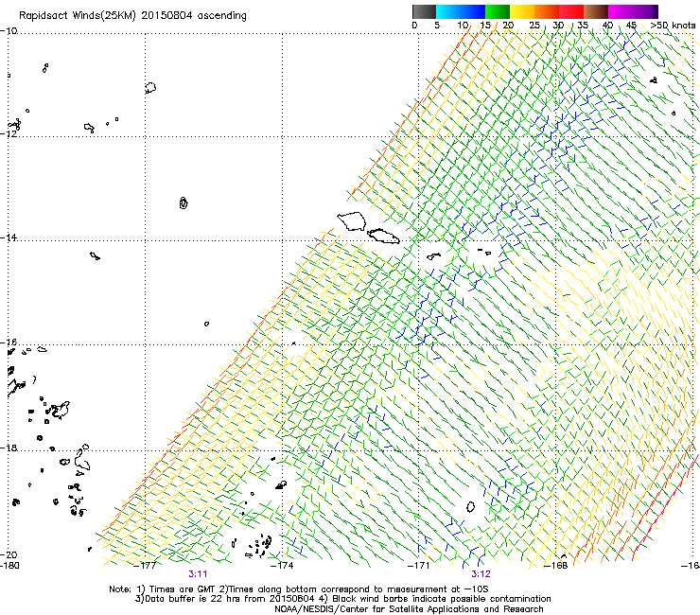This screenshot has width=700, height=615.
Task: Click the '-16' latitude axis label
Action: point(9,343)
